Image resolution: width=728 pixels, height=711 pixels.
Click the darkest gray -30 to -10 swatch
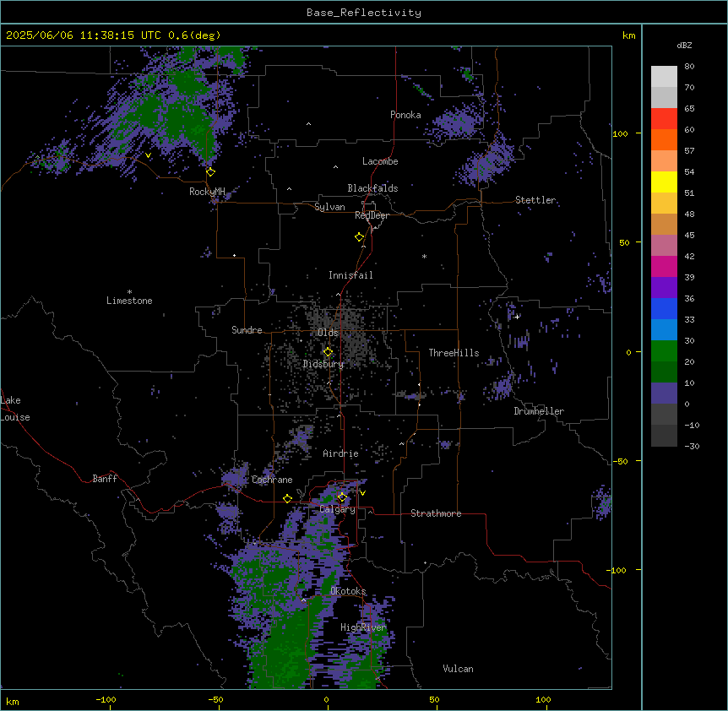click(x=664, y=436)
